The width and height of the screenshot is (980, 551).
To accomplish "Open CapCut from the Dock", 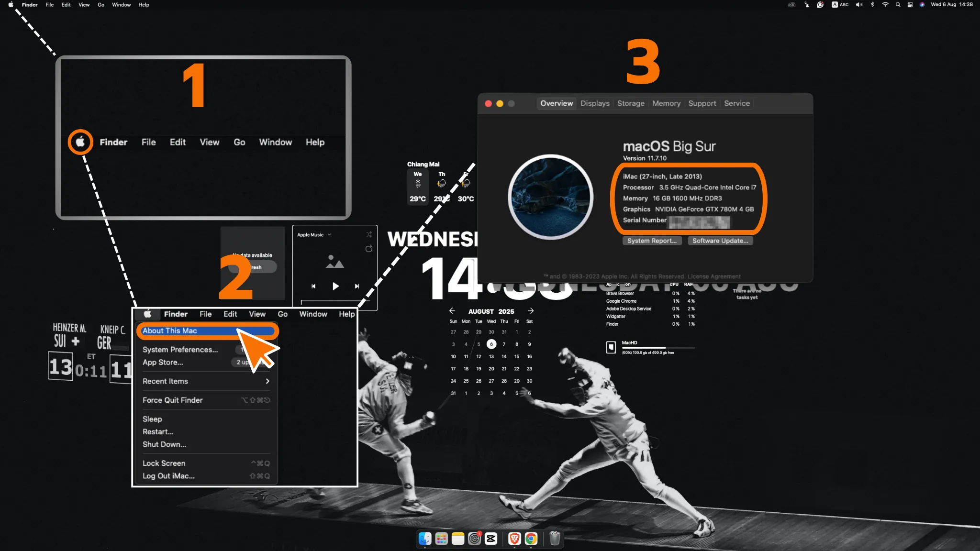I will pos(491,539).
